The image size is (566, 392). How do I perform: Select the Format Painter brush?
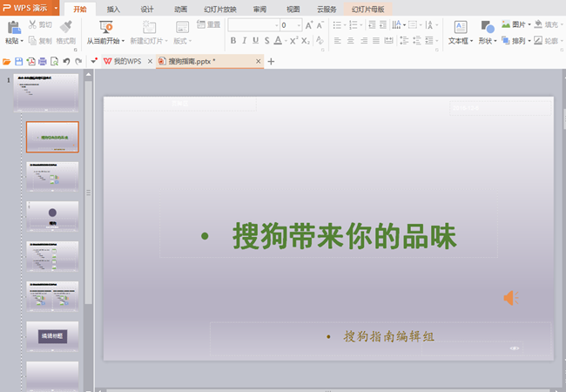tap(66, 26)
